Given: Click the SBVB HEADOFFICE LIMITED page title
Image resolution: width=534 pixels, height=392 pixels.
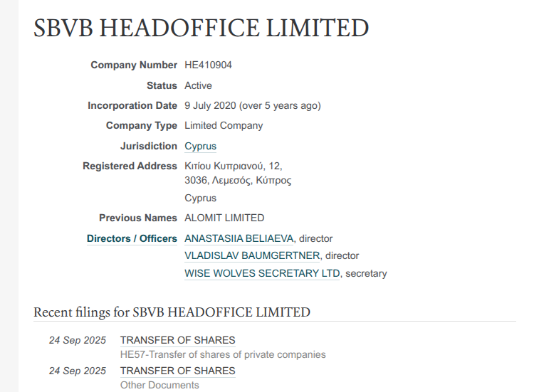Looking at the screenshot, I should click(201, 28).
